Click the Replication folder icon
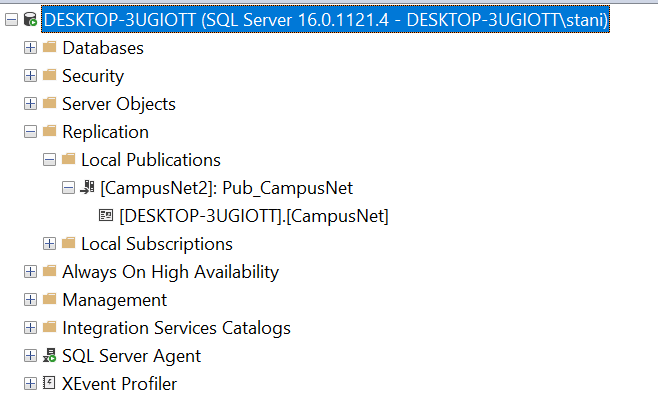 click(50, 131)
